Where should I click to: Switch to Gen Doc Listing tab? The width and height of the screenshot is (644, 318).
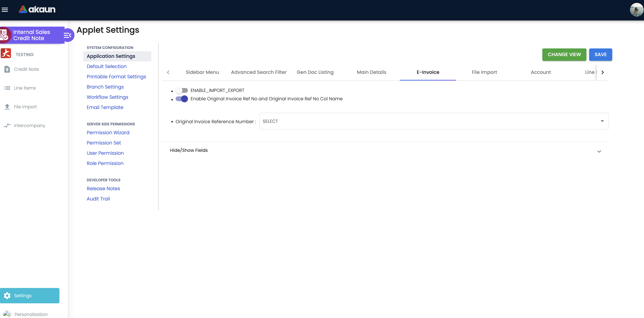(315, 72)
